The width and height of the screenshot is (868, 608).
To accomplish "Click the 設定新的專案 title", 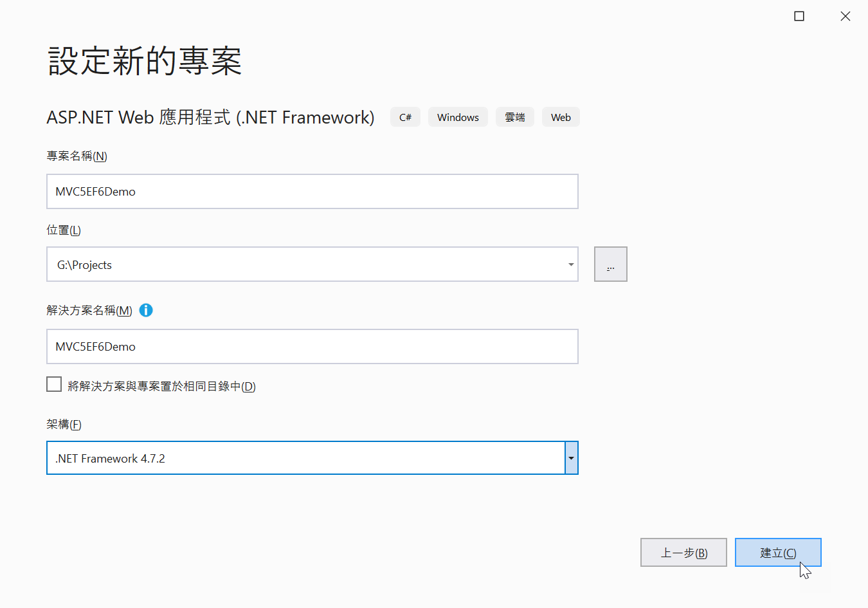I will (x=145, y=62).
